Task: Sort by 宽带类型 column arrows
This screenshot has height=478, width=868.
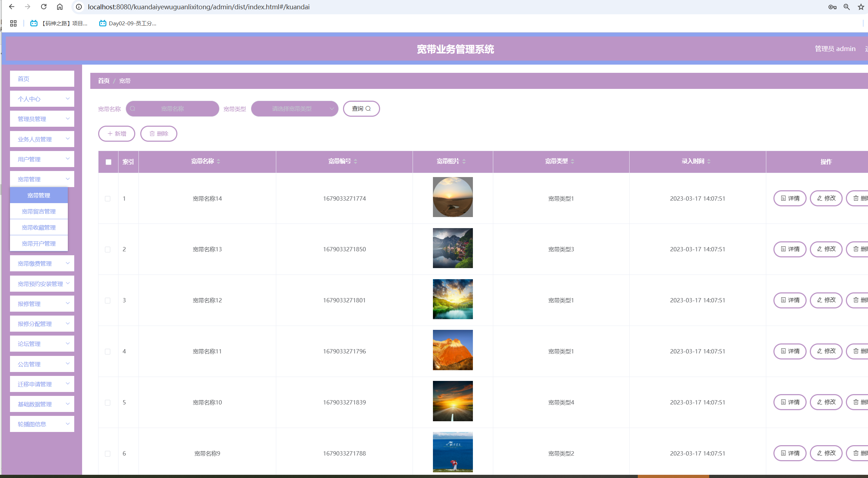Action: pos(572,161)
